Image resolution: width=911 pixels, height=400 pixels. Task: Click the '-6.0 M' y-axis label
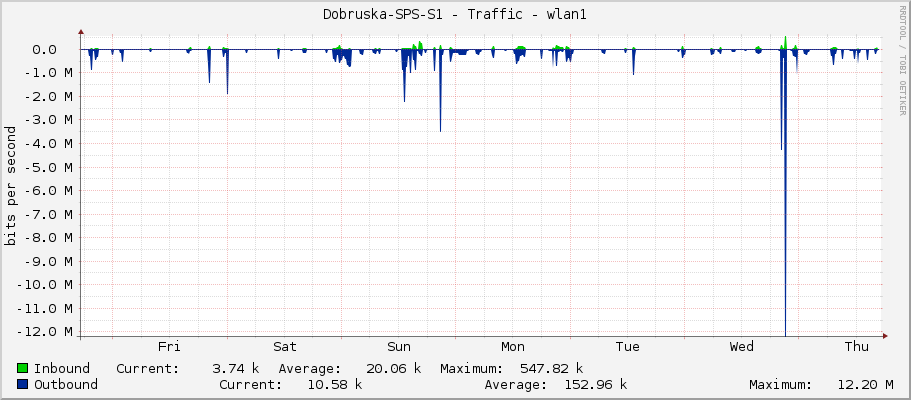point(49,191)
